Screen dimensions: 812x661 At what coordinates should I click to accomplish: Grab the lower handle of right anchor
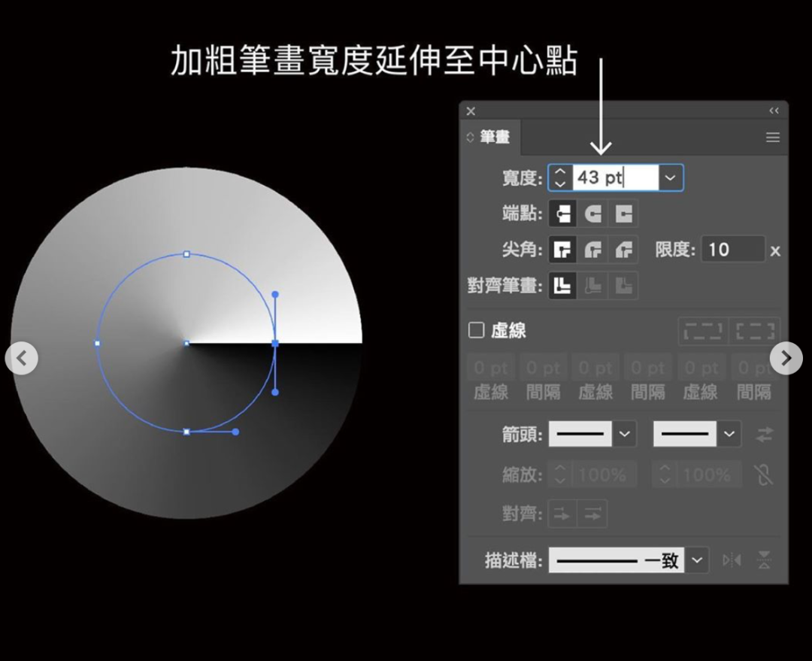[x=275, y=392]
